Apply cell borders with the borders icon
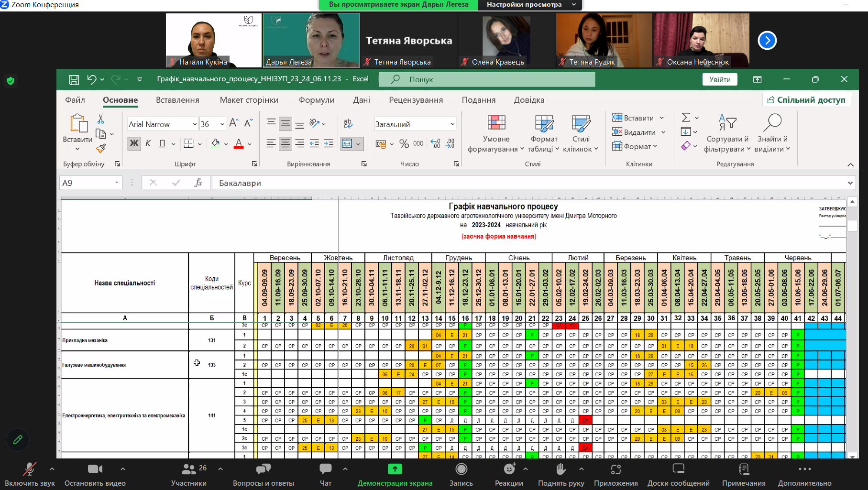The width and height of the screenshot is (868, 490). (x=189, y=143)
